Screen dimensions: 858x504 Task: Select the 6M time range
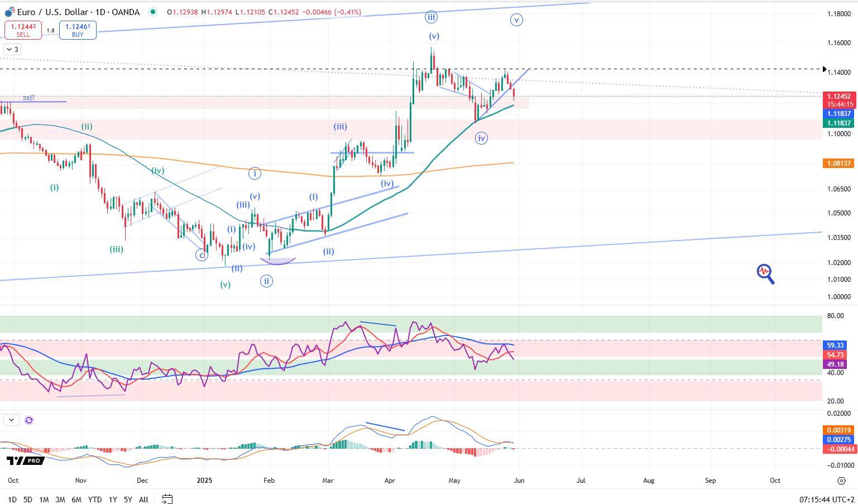click(x=76, y=500)
